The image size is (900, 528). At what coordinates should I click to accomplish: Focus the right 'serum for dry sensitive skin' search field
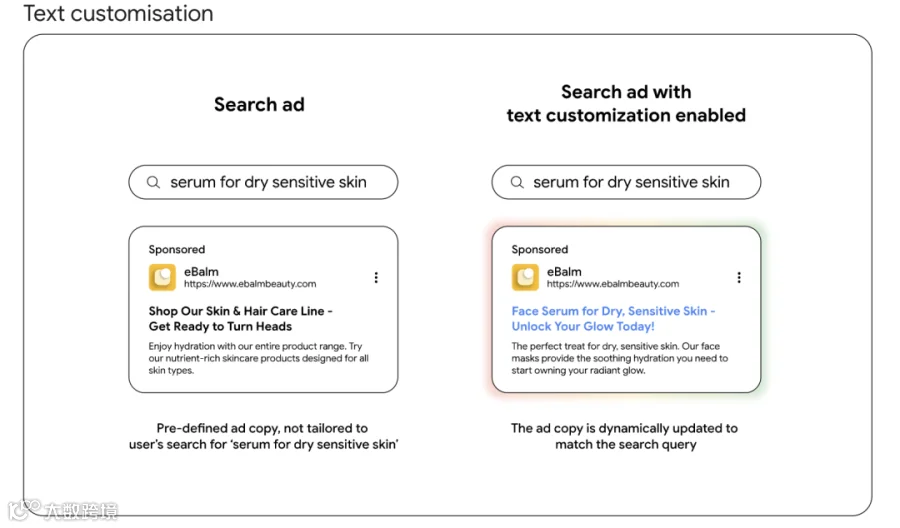click(626, 183)
